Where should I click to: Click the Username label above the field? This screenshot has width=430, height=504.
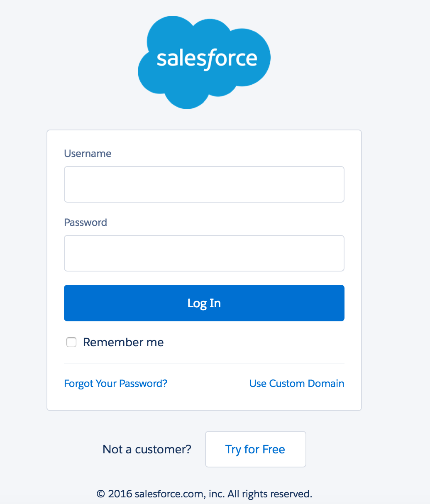pyautogui.click(x=88, y=154)
